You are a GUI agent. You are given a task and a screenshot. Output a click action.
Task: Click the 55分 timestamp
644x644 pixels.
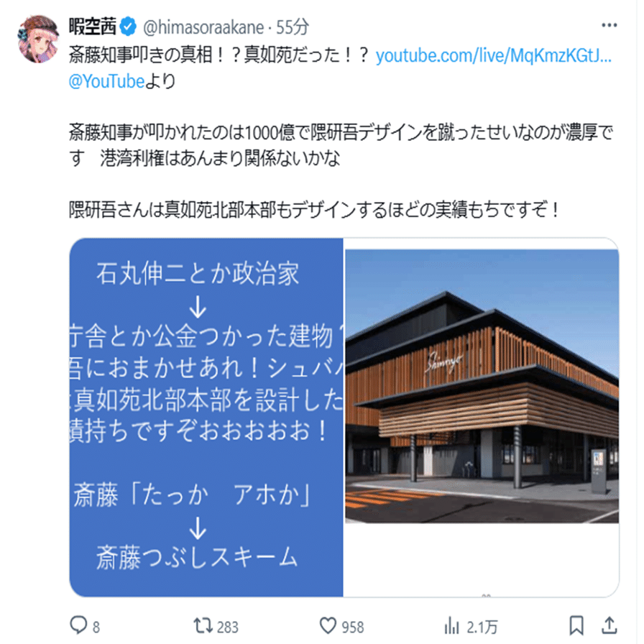(292, 27)
